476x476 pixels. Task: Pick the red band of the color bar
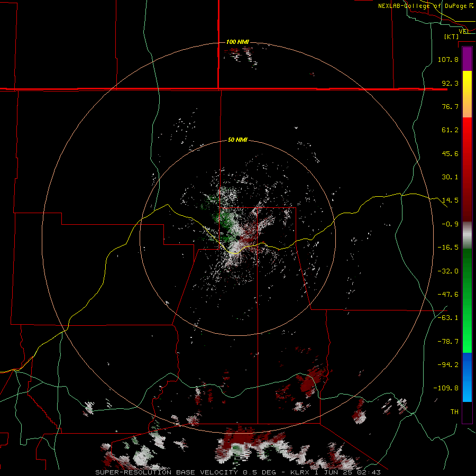(x=467, y=169)
